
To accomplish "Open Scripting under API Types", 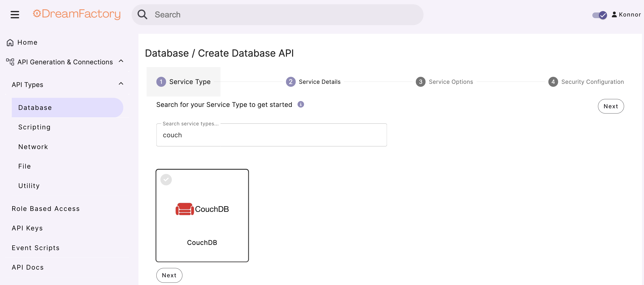I will 34,127.
